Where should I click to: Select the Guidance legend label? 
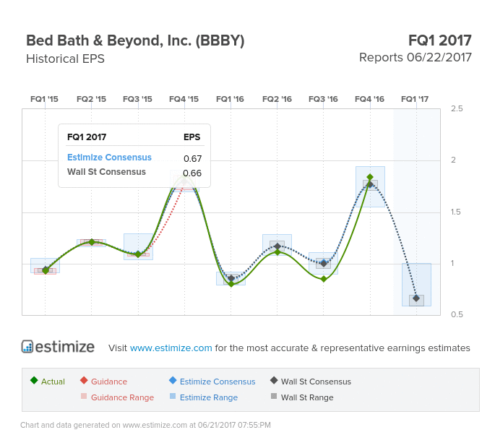tap(109, 382)
